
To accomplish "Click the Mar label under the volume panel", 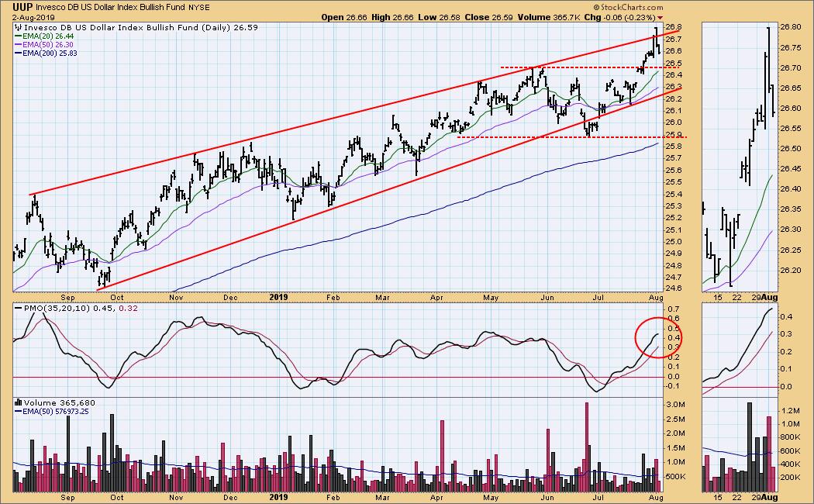I will click(383, 497).
